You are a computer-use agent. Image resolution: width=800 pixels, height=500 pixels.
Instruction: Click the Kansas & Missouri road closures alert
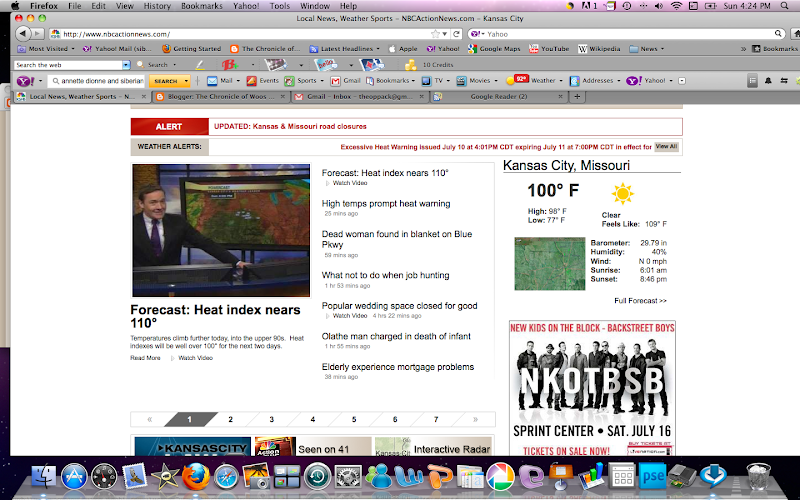click(290, 127)
